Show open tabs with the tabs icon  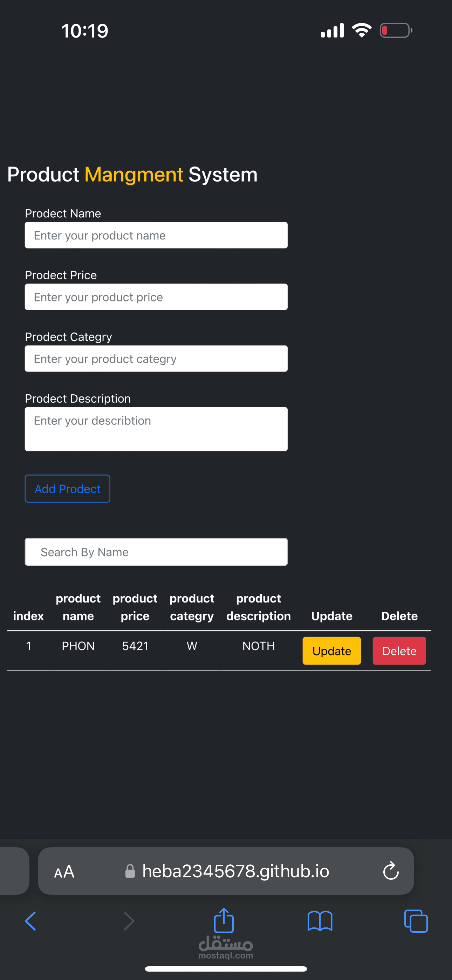[x=416, y=921]
